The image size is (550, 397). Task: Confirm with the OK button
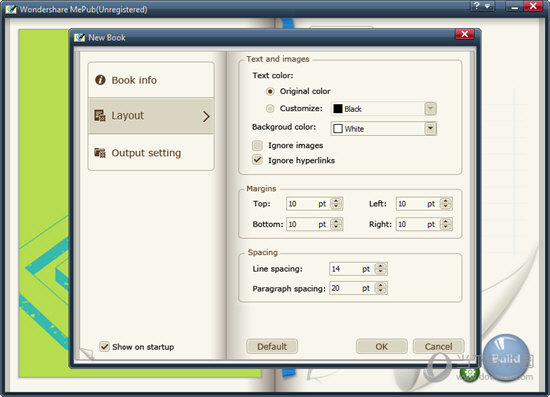click(x=382, y=346)
